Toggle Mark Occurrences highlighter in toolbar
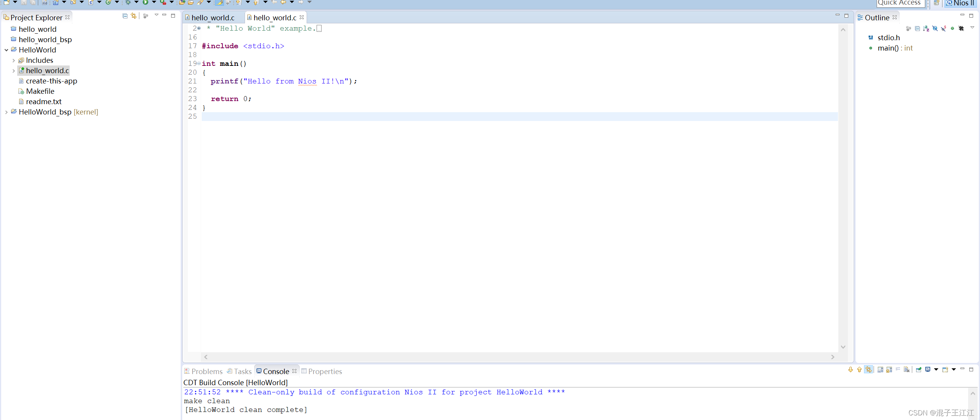Screen dimensions: 980x420 (x=219, y=2)
